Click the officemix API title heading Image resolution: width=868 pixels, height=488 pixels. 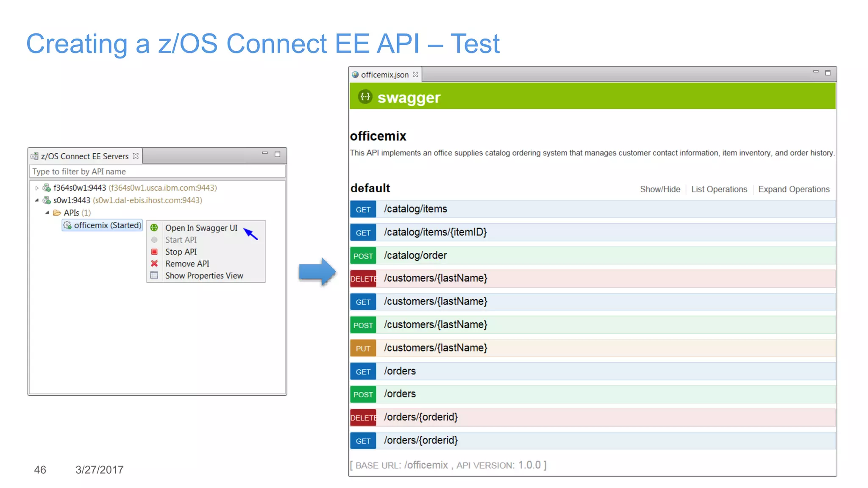point(378,136)
